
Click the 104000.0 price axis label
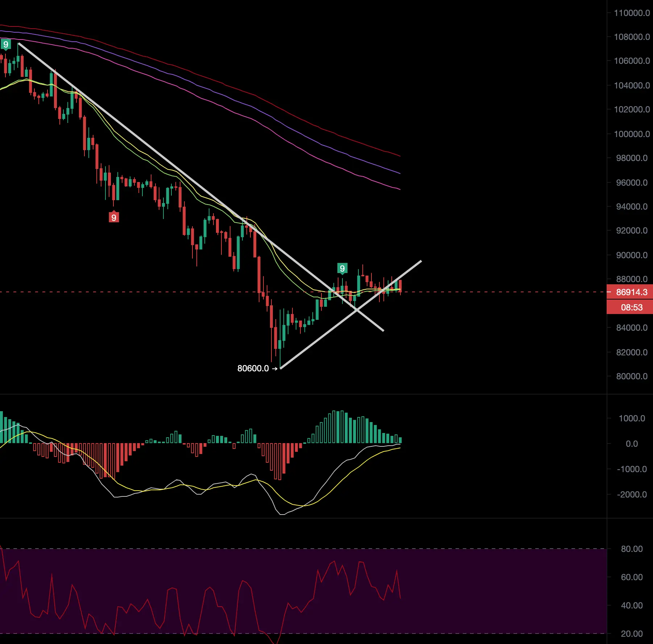tap(632, 86)
